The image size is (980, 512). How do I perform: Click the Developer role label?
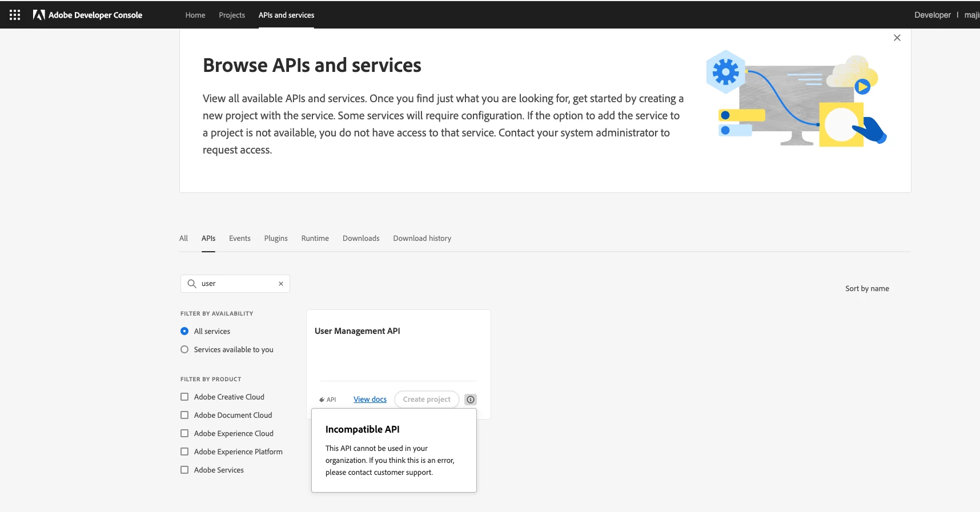click(x=933, y=15)
